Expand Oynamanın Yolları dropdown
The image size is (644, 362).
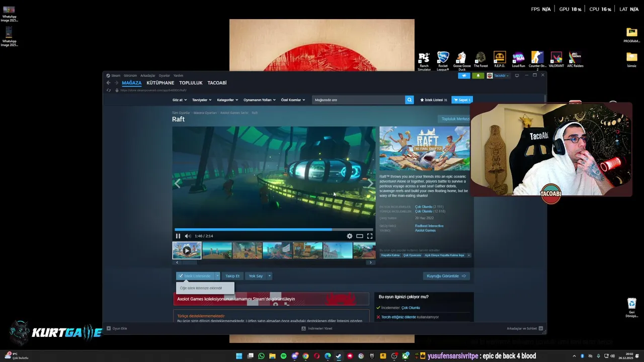click(x=260, y=100)
